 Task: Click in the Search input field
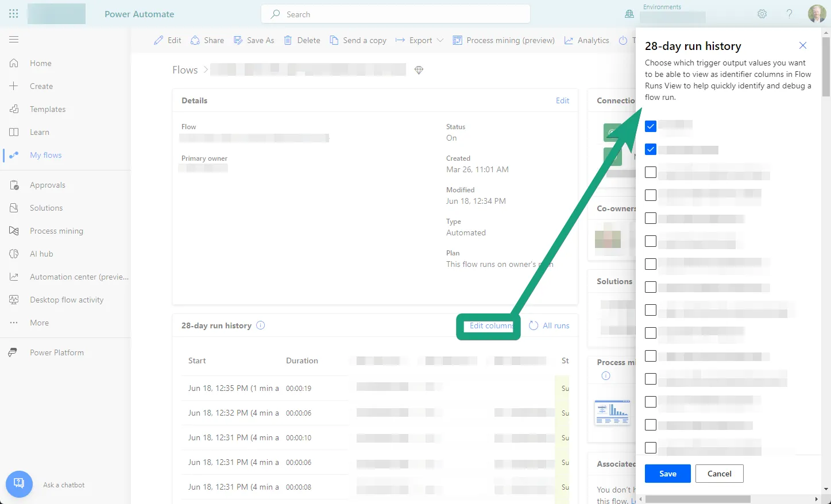[396, 14]
